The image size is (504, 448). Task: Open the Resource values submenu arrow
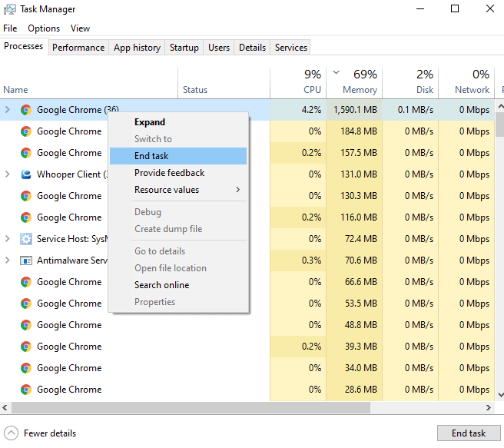coord(238,190)
